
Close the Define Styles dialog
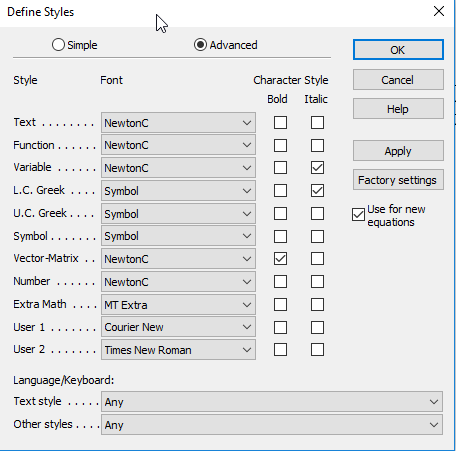point(439,11)
